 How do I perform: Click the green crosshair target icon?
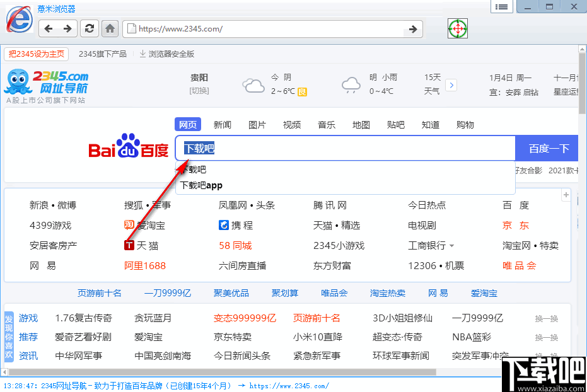[x=458, y=28]
